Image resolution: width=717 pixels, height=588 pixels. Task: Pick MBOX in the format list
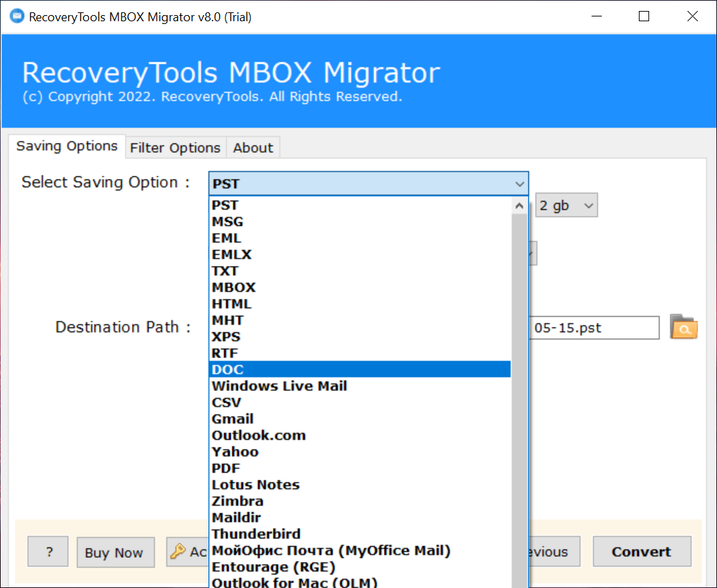(x=360, y=288)
